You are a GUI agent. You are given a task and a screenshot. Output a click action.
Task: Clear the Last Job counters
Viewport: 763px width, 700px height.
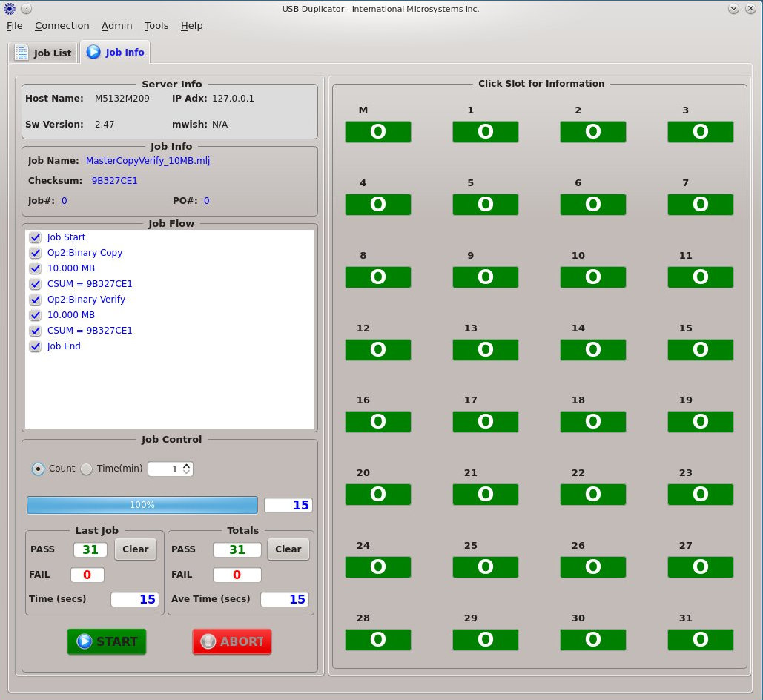coord(135,549)
